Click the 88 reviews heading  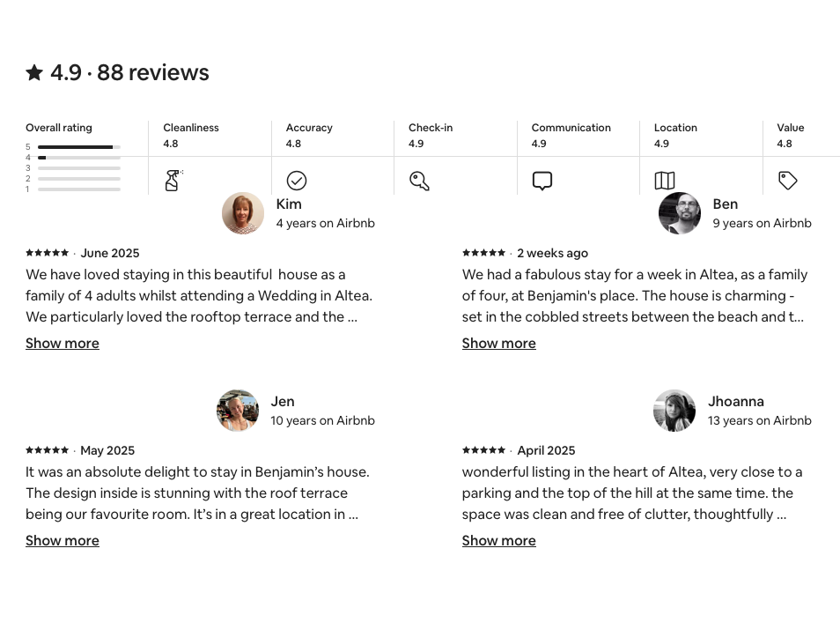click(153, 72)
